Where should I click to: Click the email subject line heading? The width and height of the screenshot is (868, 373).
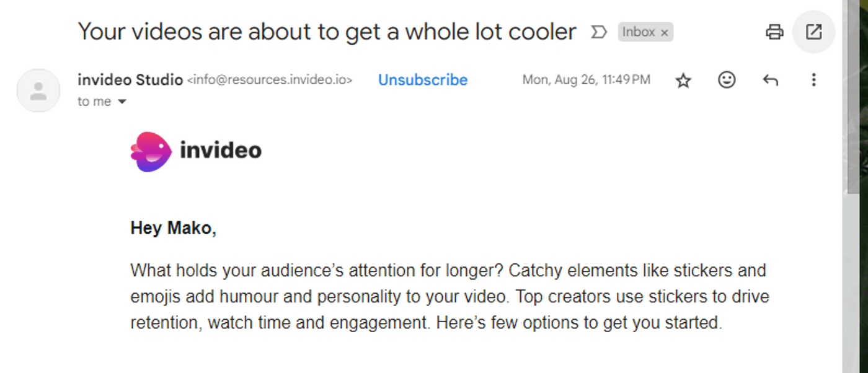[327, 32]
